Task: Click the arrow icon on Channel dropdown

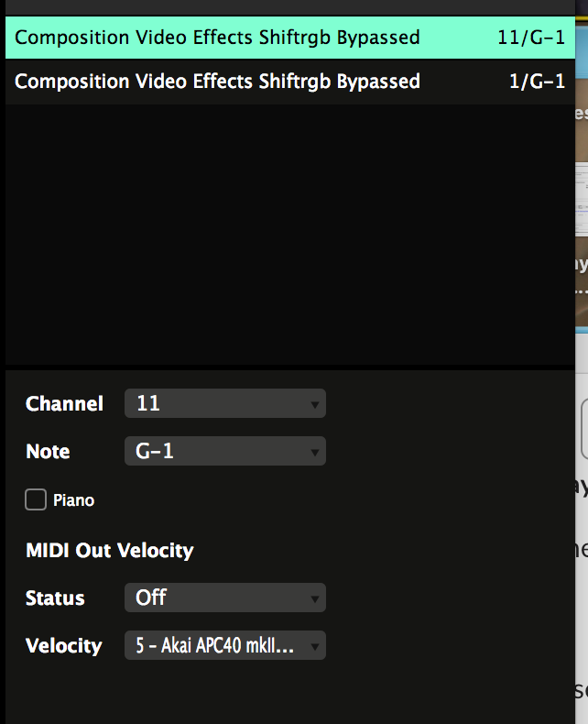Action: point(314,404)
